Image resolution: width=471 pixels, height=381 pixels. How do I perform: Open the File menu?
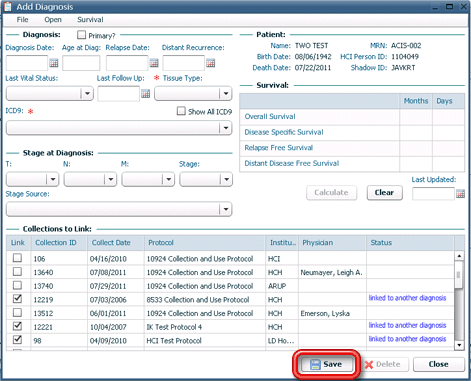tap(22, 20)
